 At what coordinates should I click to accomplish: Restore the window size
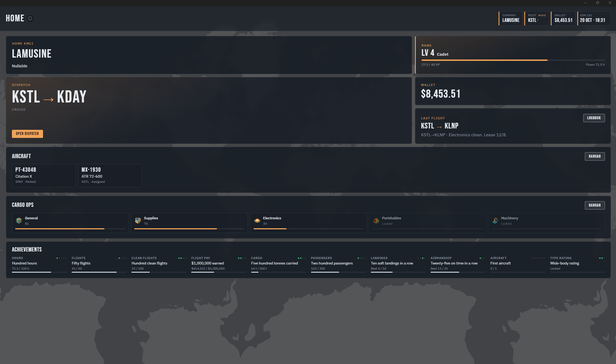pos(598,3)
